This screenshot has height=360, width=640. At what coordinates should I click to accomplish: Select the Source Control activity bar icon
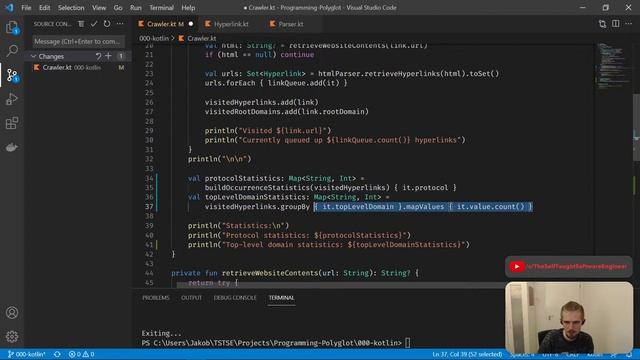point(12,75)
